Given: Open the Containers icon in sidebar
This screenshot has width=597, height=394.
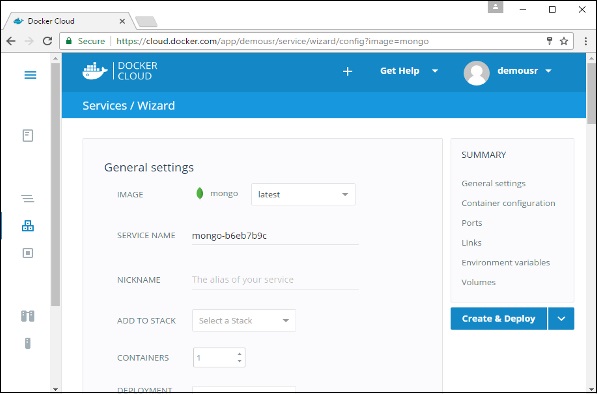Looking at the screenshot, I should pos(28,253).
